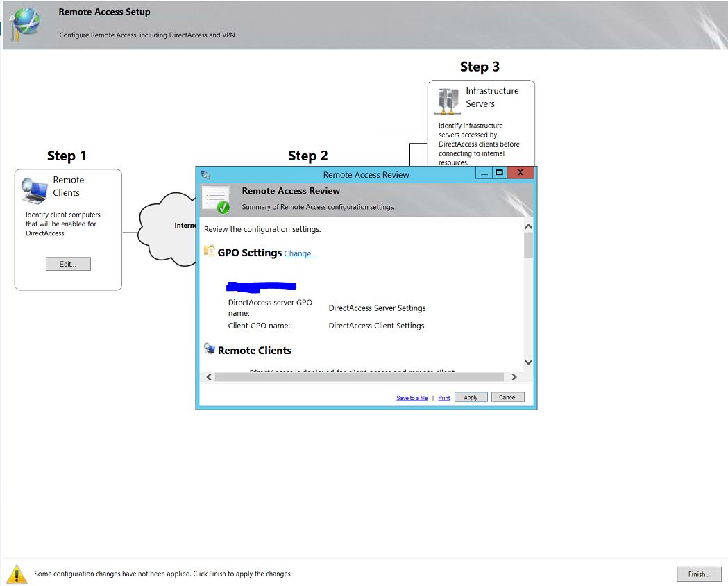The image size is (728, 586).
Task: Click the Infrastructure Servers icon in Step 3
Action: point(448,101)
